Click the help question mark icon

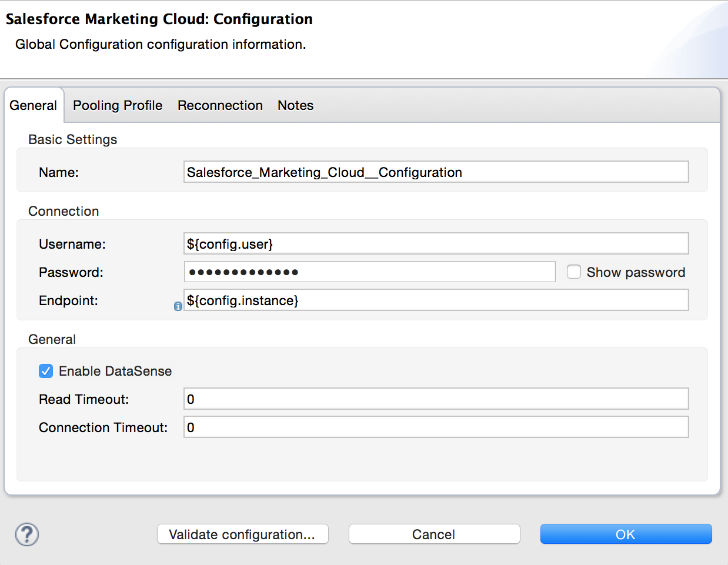point(27,534)
